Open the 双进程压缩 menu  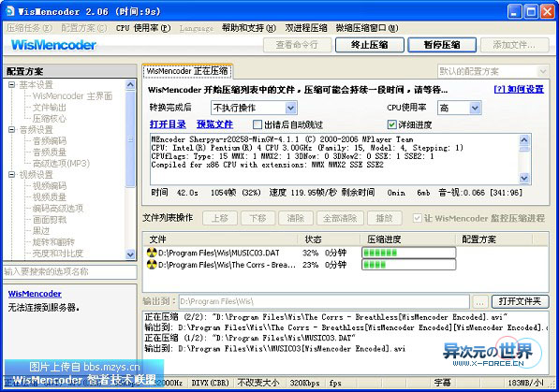pyautogui.click(x=306, y=28)
